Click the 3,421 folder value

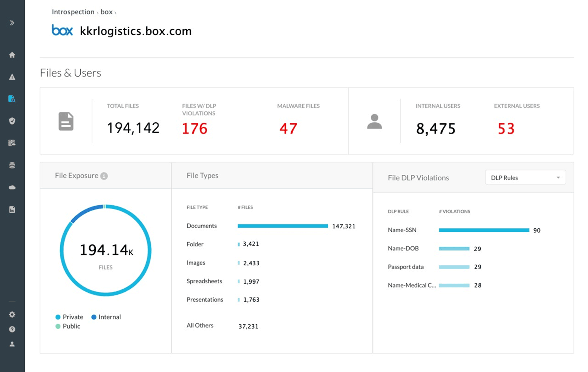251,244
